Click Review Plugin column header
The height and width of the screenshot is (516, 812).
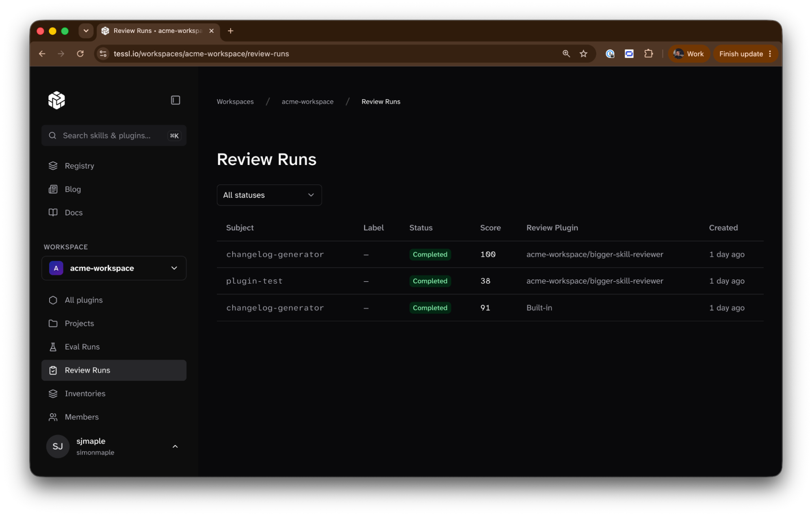coord(552,228)
